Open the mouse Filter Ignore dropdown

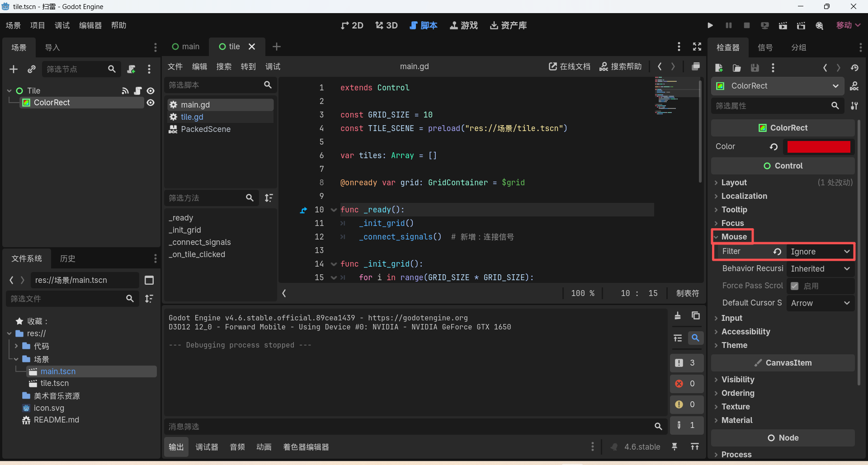click(820, 252)
